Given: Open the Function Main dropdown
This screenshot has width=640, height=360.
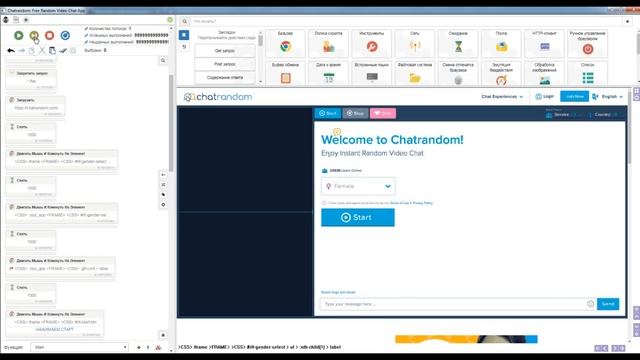Looking at the screenshot, I should pyautogui.click(x=80, y=347).
